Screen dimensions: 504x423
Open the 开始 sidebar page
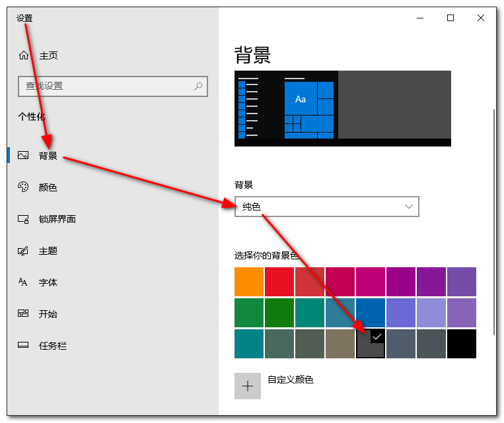[48, 314]
